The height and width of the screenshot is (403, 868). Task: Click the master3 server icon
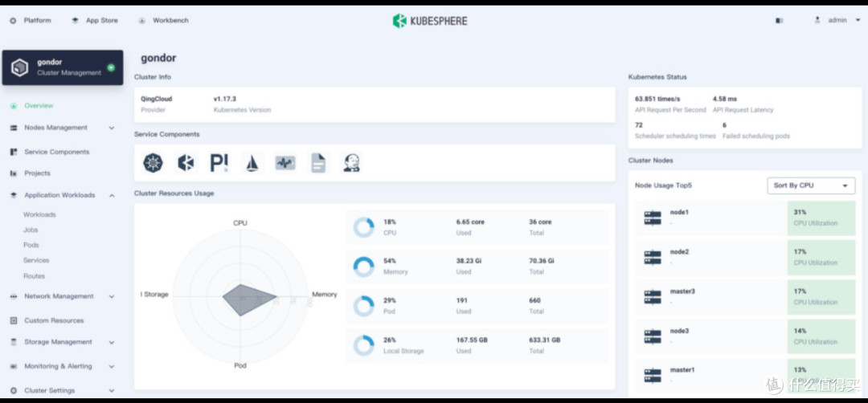(653, 297)
